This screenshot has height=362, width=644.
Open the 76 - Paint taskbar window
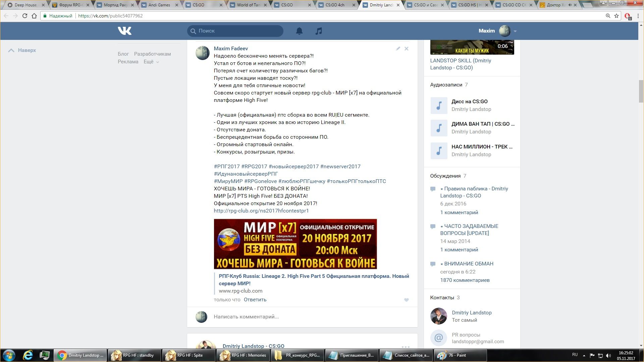(x=460, y=355)
